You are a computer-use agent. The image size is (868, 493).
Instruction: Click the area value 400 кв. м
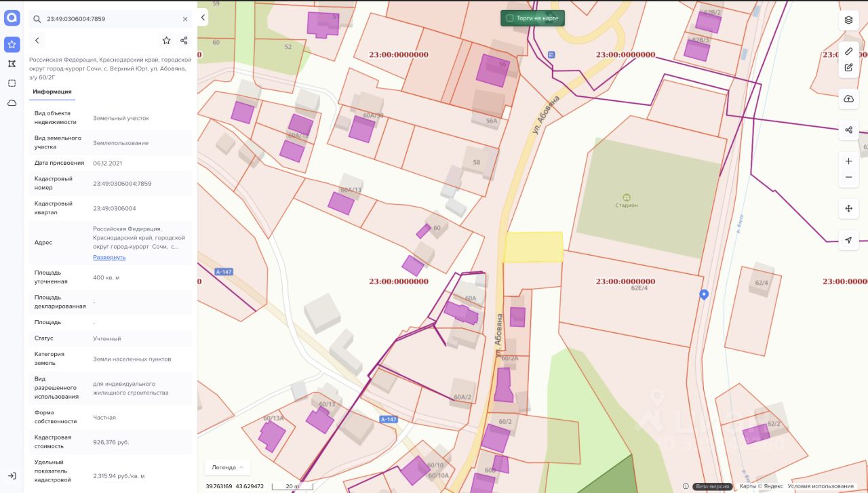pyautogui.click(x=106, y=277)
